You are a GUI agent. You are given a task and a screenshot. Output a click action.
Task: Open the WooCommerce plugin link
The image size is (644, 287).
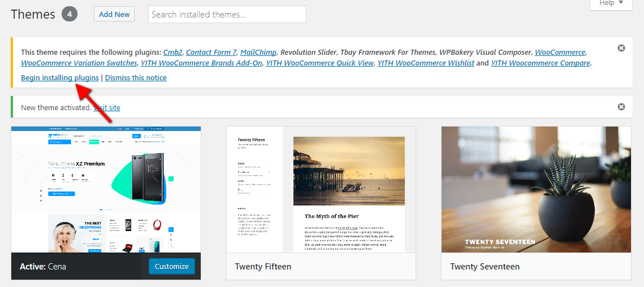click(x=560, y=52)
